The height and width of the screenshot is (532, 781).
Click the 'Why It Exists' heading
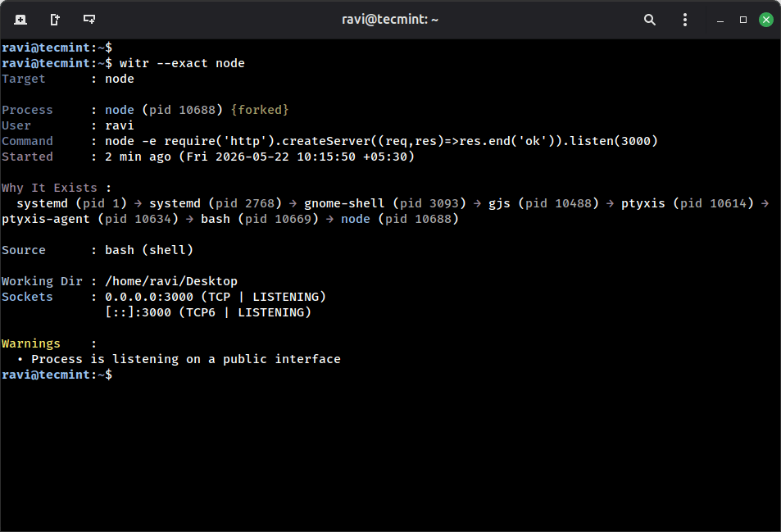click(x=49, y=188)
